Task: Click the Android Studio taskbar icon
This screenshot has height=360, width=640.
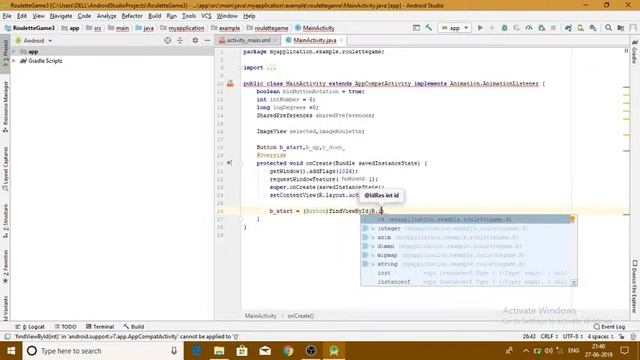Action: click(x=334, y=351)
